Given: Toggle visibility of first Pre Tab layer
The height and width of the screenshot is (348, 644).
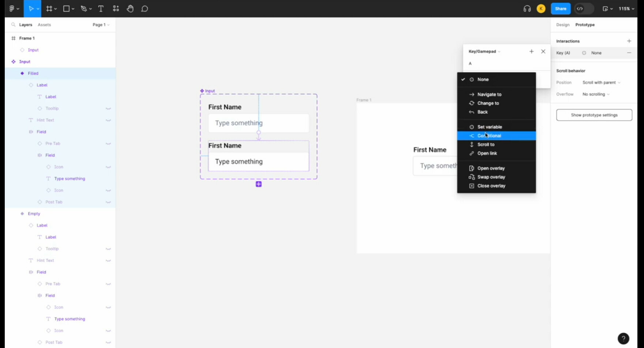Looking at the screenshot, I should [108, 144].
